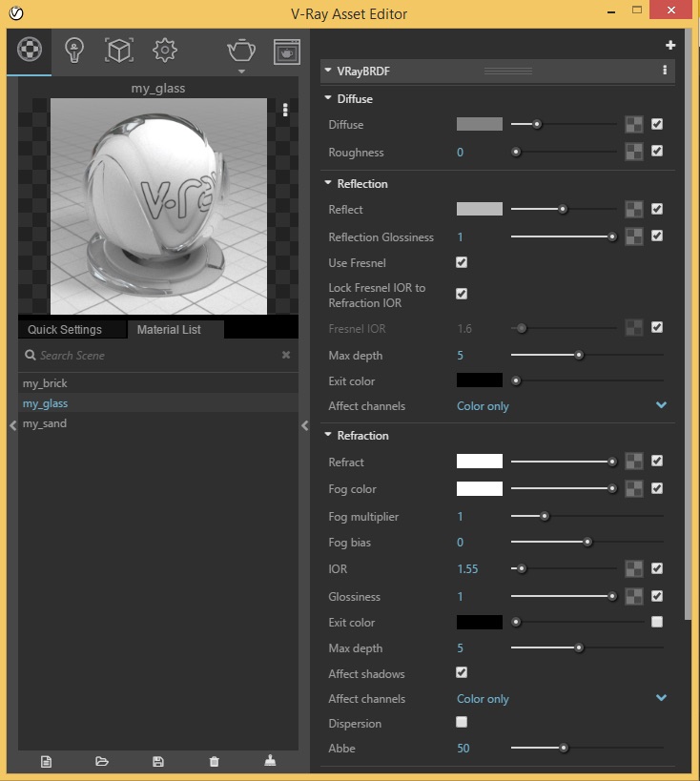Viewport: 700px width, 781px height.
Task: Clear the scene search field
Action: 286,355
